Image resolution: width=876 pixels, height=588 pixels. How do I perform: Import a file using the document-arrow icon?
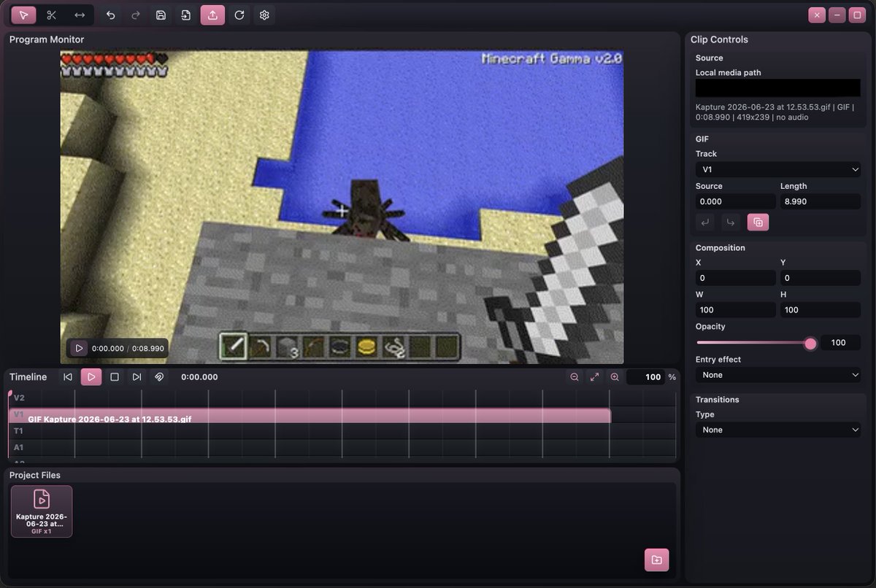click(186, 15)
